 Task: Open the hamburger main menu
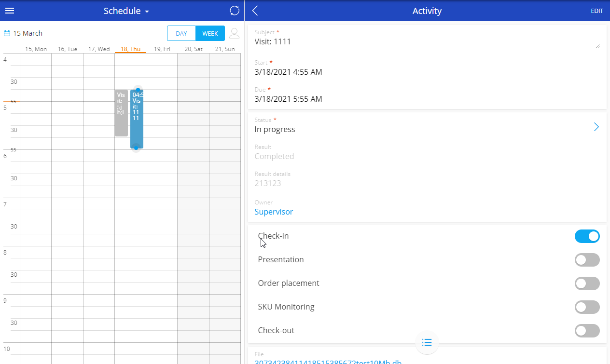click(x=10, y=11)
